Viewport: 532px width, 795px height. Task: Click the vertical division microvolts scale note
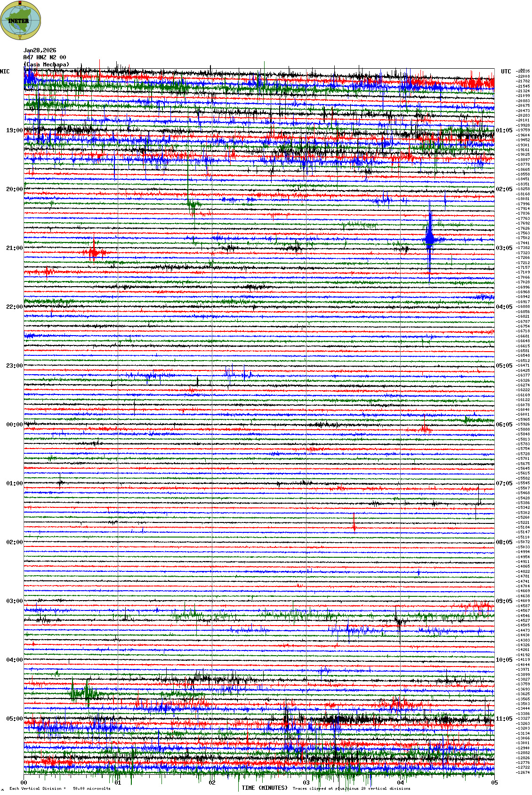(x=60, y=788)
